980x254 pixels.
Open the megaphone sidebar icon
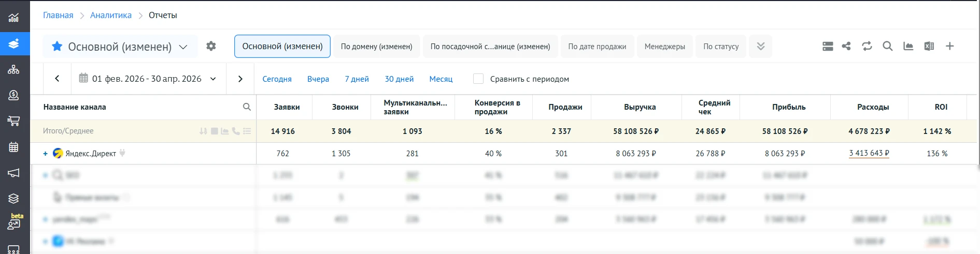point(13,173)
